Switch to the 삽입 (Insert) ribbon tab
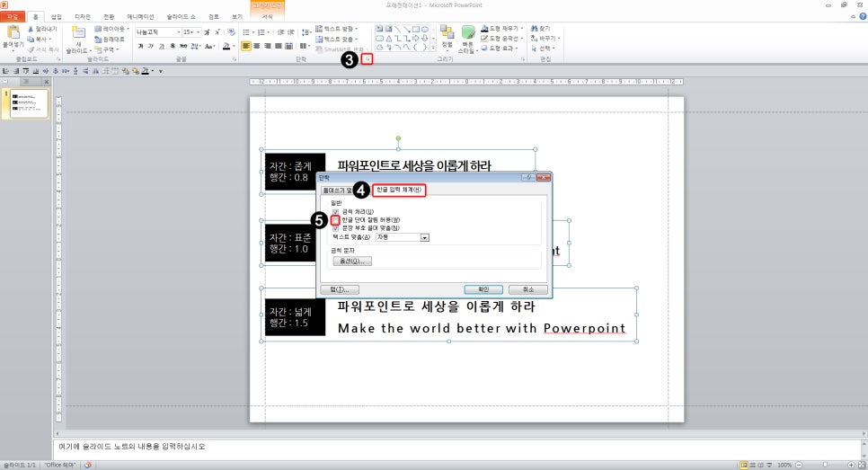868x470 pixels. click(57, 16)
